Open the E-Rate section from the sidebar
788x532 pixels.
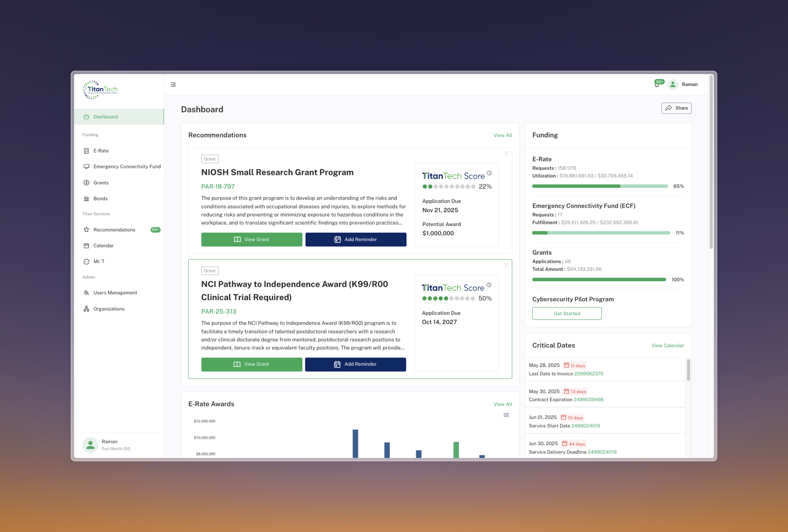87,150
